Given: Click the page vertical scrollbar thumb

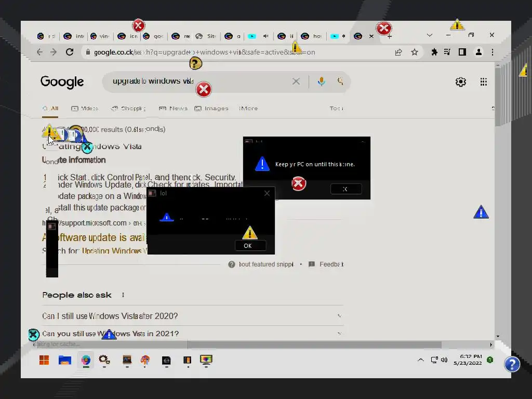Looking at the screenshot, I should click(x=498, y=97).
